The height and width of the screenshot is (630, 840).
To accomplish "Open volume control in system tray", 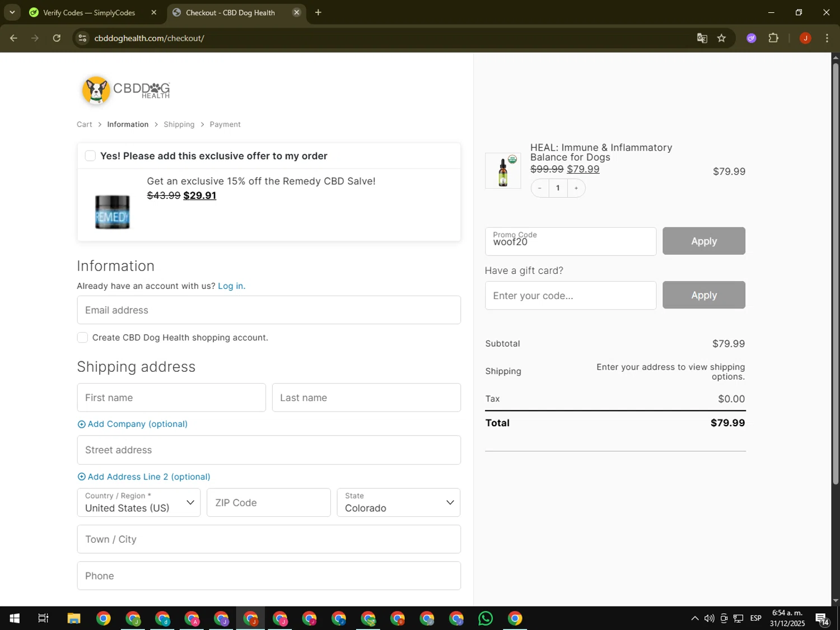I will [x=709, y=618].
